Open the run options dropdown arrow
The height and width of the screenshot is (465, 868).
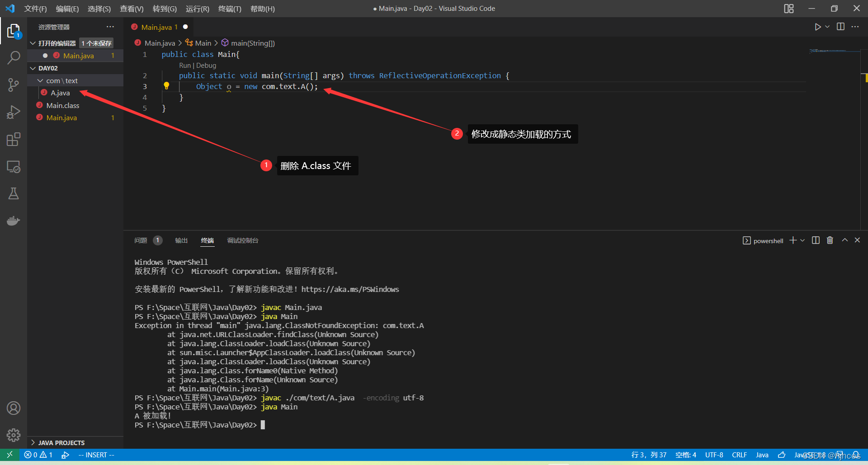[x=827, y=27]
